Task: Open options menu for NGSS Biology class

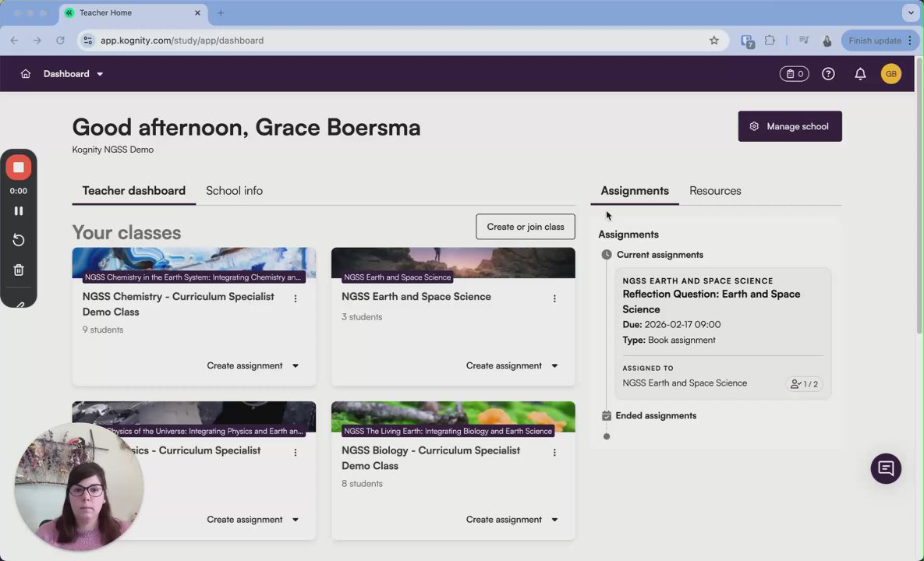Action: point(554,452)
